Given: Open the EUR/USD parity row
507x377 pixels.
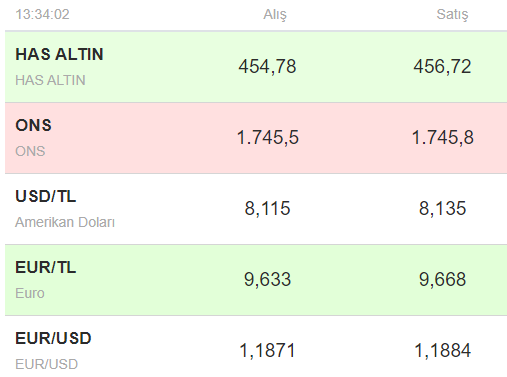Looking at the screenshot, I should pyautogui.click(x=256, y=347).
